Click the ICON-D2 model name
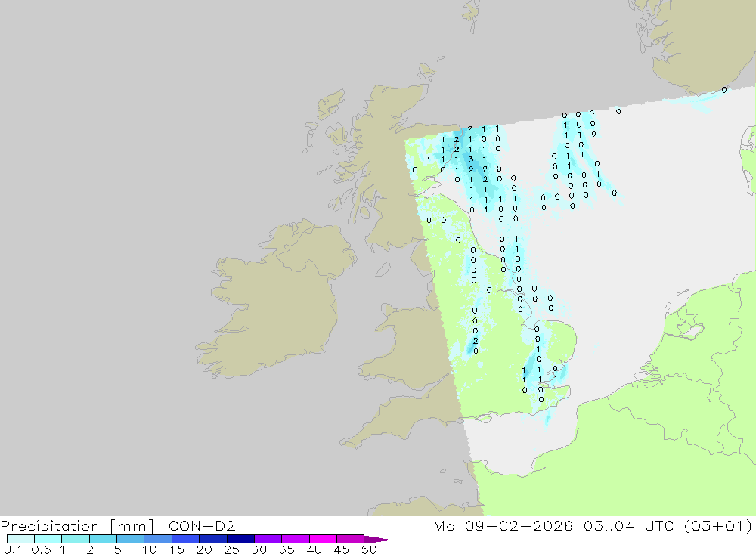The height and width of the screenshot is (554, 756). tap(200, 525)
